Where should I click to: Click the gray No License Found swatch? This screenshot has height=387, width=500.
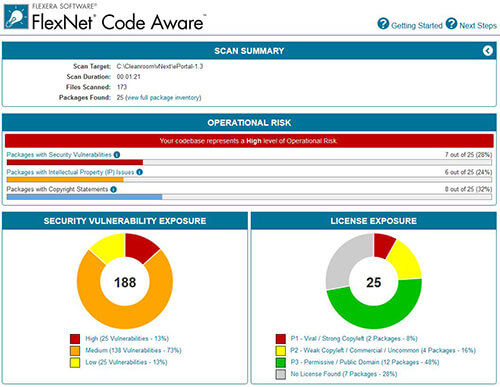tap(281, 374)
